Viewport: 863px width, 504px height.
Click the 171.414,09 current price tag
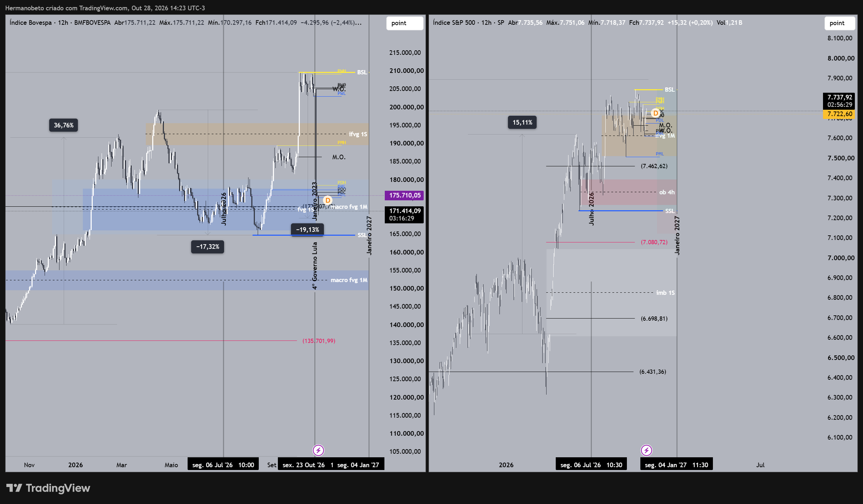(x=404, y=214)
